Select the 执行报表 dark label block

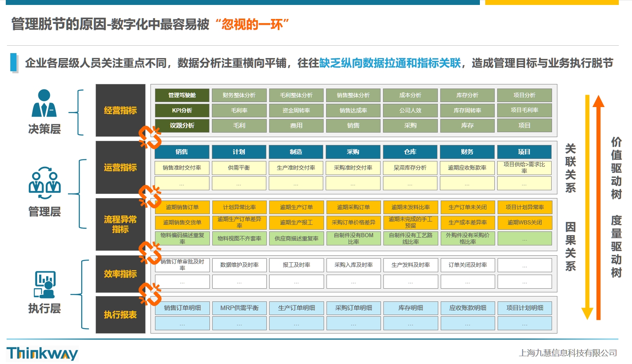coord(120,315)
